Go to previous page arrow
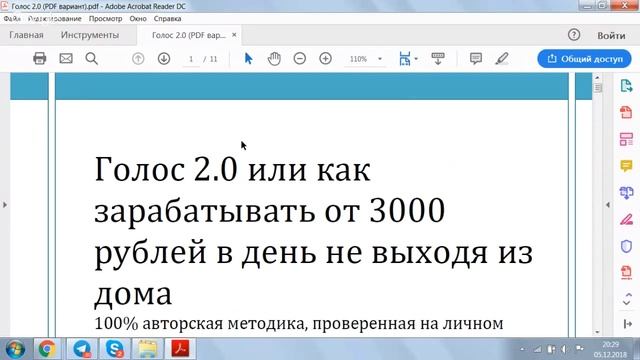640x360 pixels. [x=138, y=59]
